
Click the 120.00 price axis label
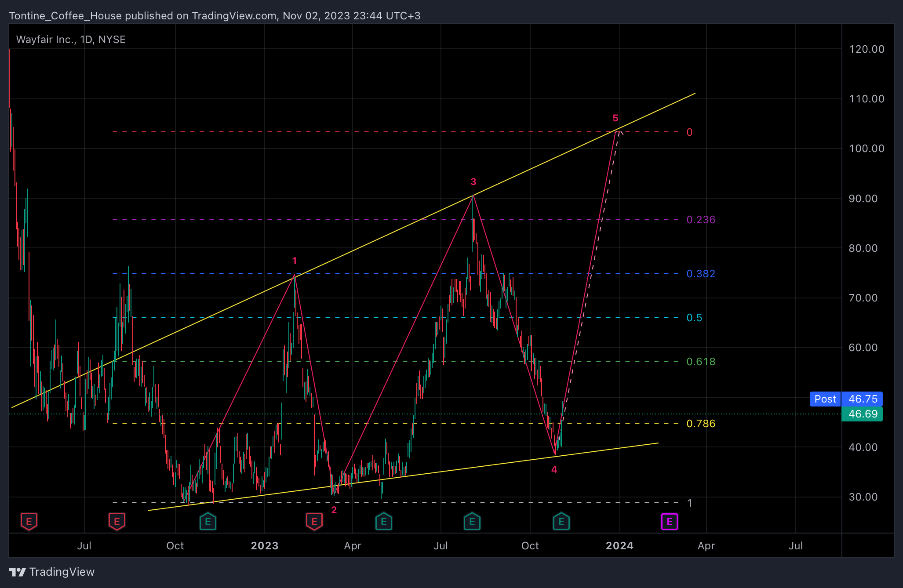(x=867, y=49)
